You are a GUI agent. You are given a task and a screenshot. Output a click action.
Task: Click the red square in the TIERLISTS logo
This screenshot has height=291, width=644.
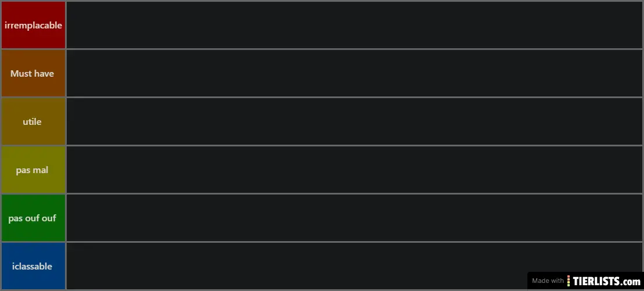click(x=569, y=276)
